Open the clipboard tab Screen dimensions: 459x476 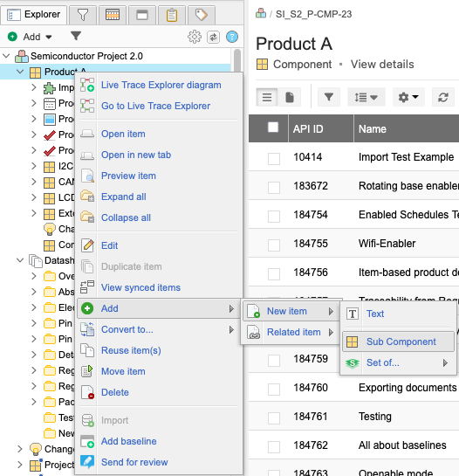(172, 14)
